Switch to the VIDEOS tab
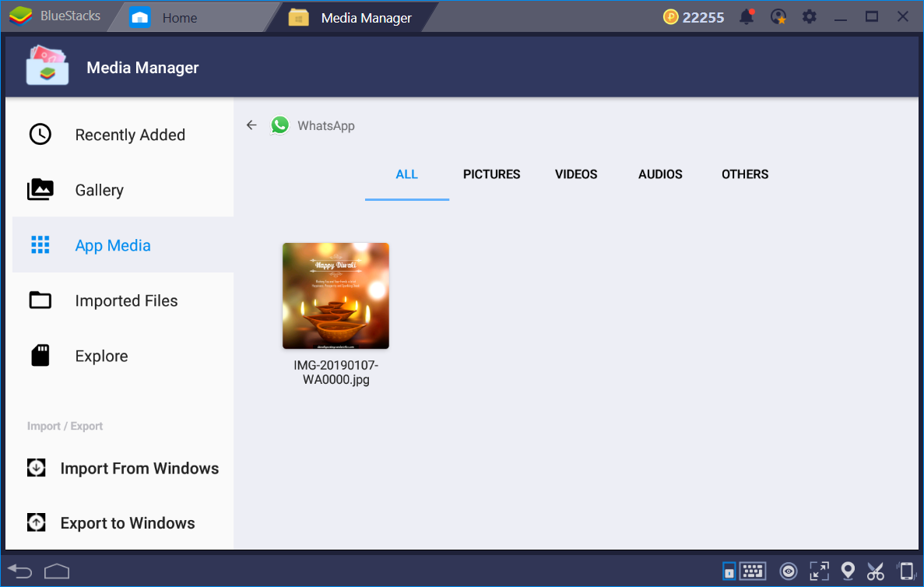Image resolution: width=924 pixels, height=587 pixels. point(576,174)
